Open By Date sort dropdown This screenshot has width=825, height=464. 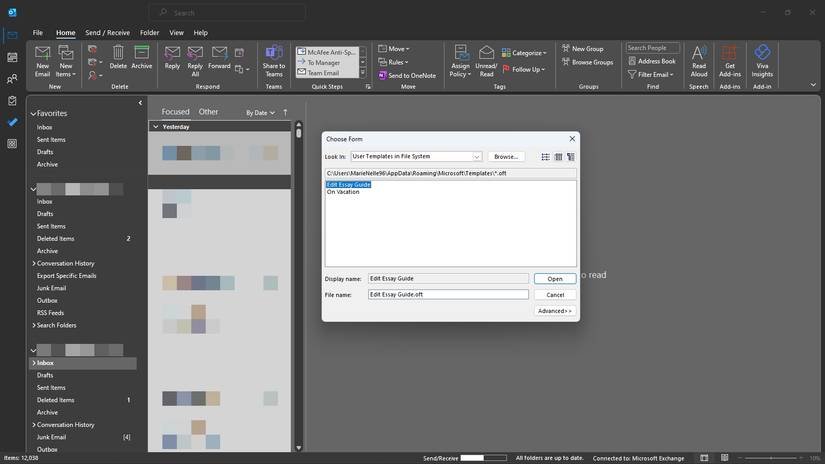pyautogui.click(x=260, y=113)
